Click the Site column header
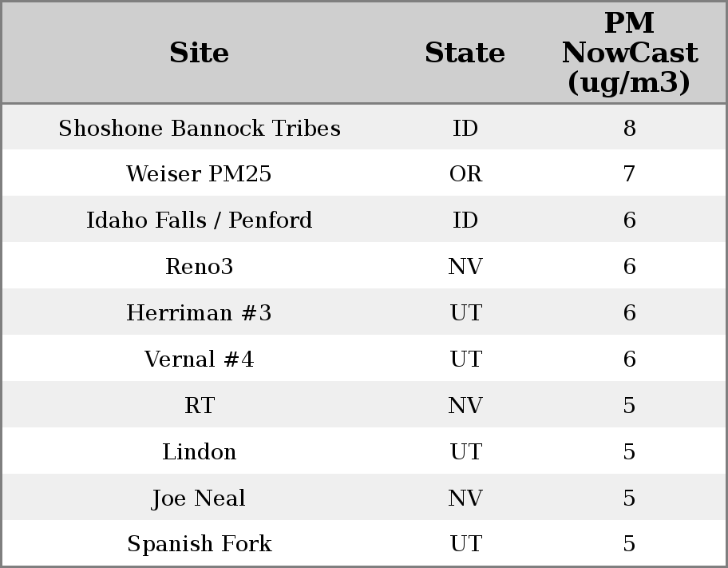Image resolution: width=728 pixels, height=568 pixels. pos(200,54)
